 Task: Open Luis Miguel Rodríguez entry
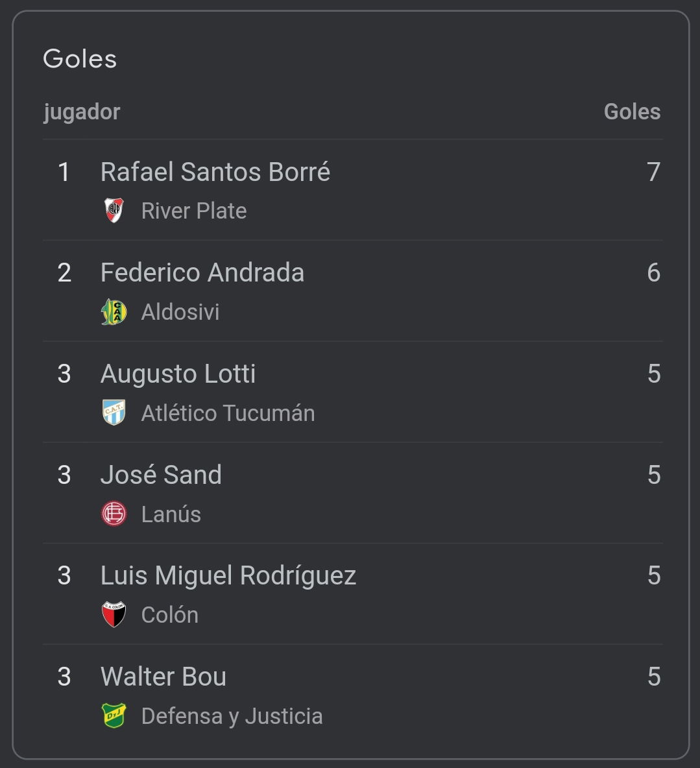pos(228,575)
